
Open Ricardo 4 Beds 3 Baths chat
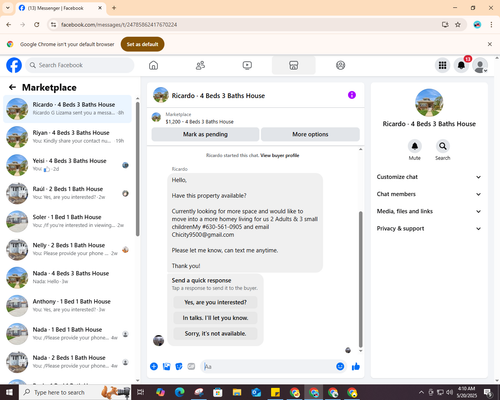point(67,109)
